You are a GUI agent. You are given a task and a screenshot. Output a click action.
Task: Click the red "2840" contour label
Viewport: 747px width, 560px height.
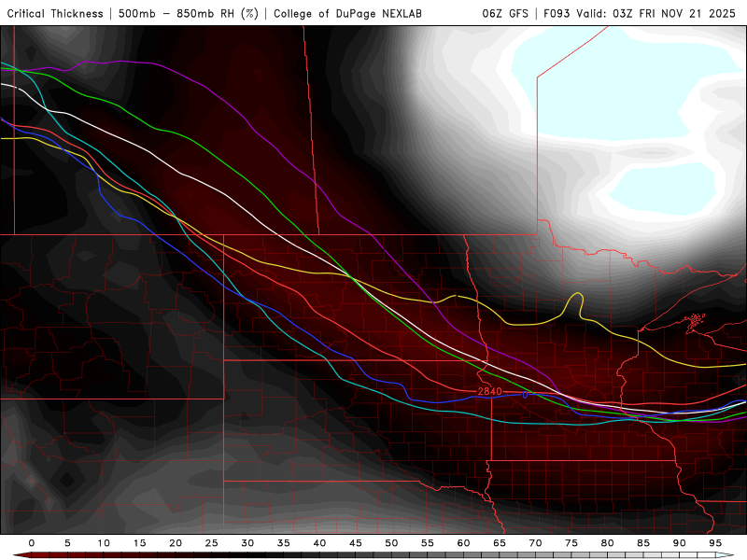489,391
